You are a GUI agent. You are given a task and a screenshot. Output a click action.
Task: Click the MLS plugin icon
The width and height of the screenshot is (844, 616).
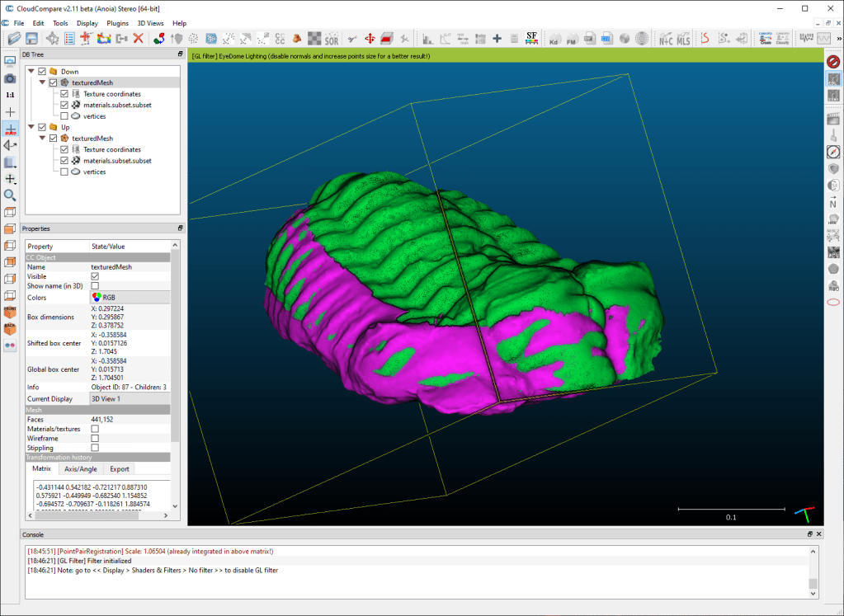[683, 39]
